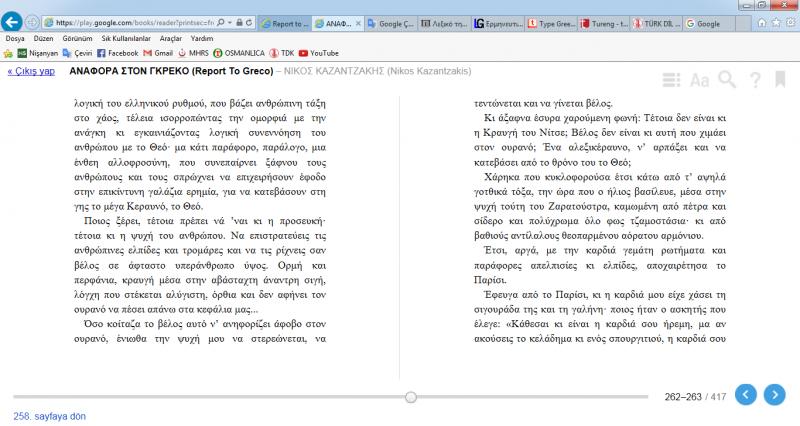The image size is (800, 426).
Task: Click the page indicator 262–263 / 417
Action: click(695, 397)
